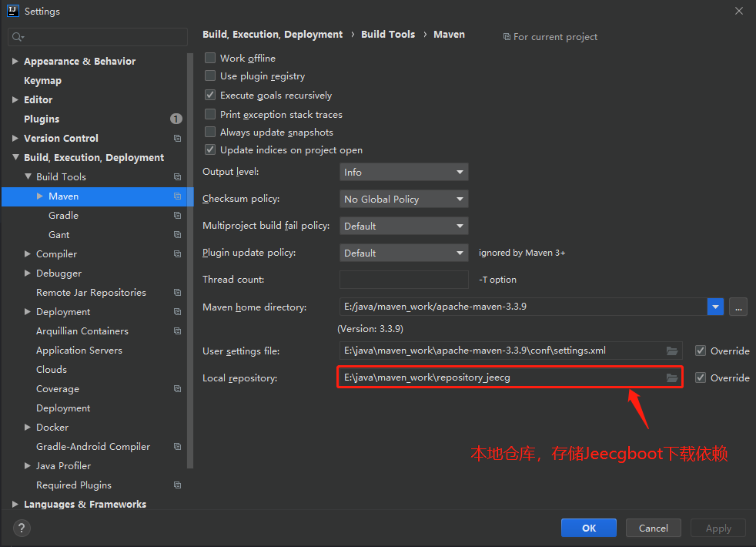This screenshot has width=756, height=547.
Task: Click the OK button
Action: click(x=589, y=528)
